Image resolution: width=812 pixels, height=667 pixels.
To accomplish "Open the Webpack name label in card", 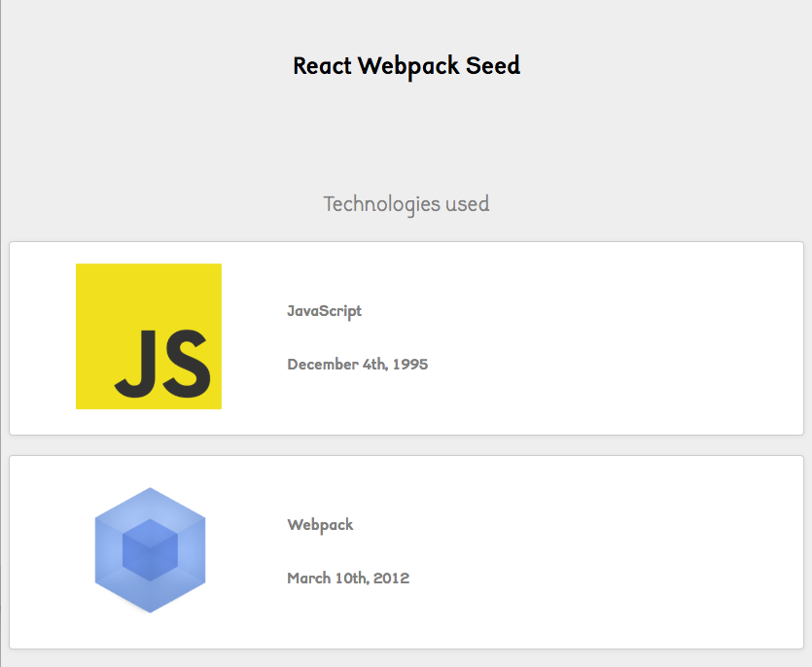I will (320, 525).
